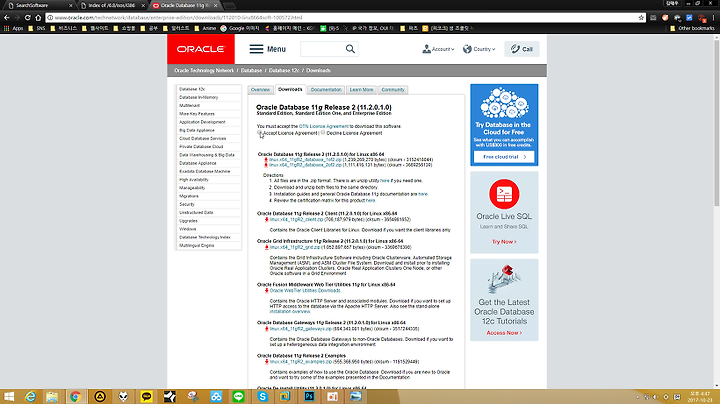The width and height of the screenshot is (720, 404).
Task: Open the Other bookmarks folder
Action: [692, 28]
